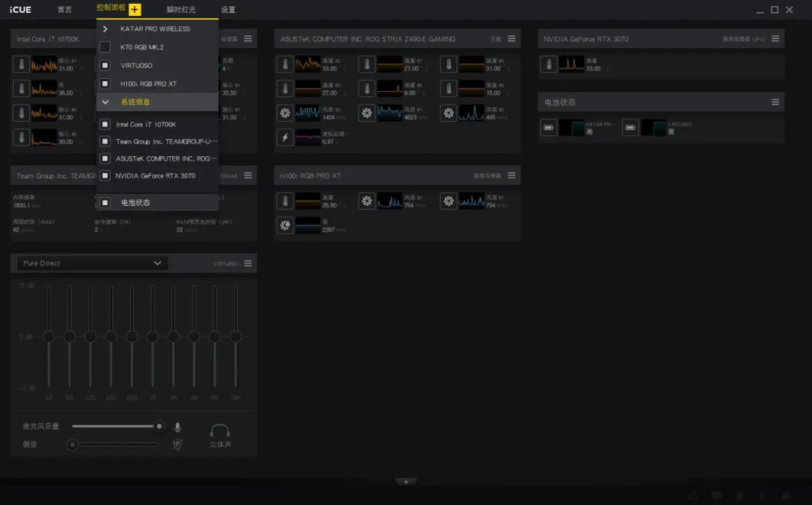Open the ASUSTeK panel hamburger menu

click(x=512, y=39)
